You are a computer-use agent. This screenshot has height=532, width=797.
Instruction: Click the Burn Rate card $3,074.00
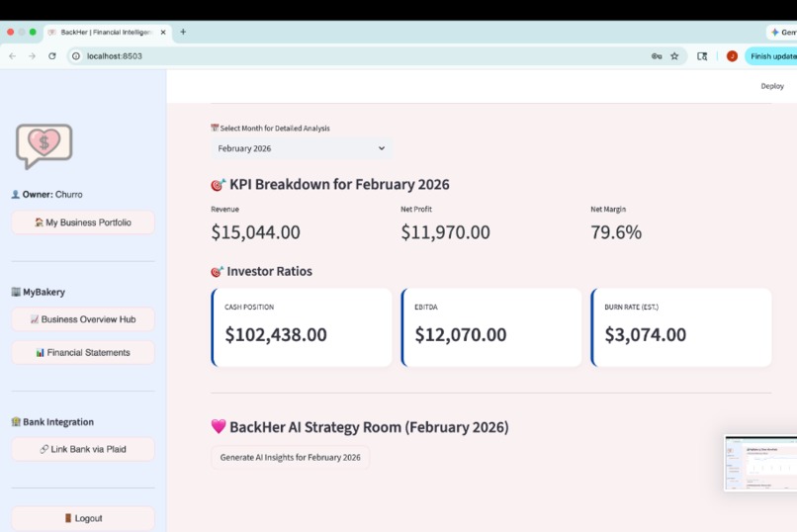pyautogui.click(x=681, y=327)
